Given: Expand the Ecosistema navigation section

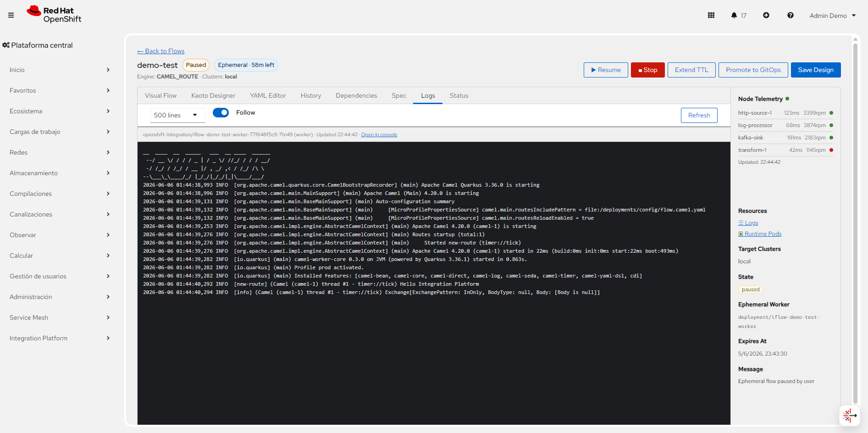Looking at the screenshot, I should (60, 111).
